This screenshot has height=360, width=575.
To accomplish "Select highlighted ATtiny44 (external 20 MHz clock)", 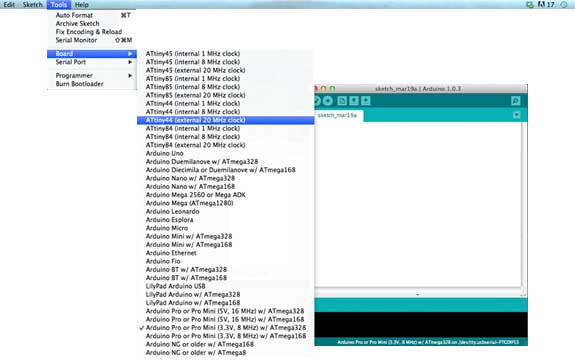I will click(225, 120).
